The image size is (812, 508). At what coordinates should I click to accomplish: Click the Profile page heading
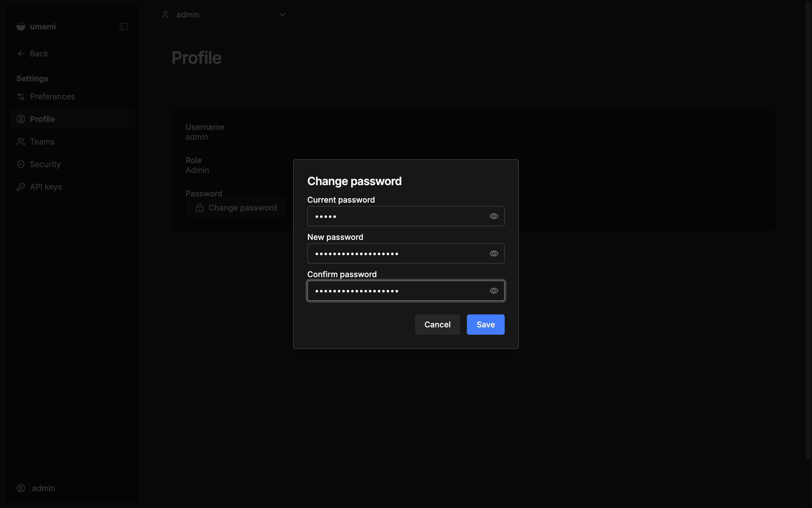click(197, 58)
